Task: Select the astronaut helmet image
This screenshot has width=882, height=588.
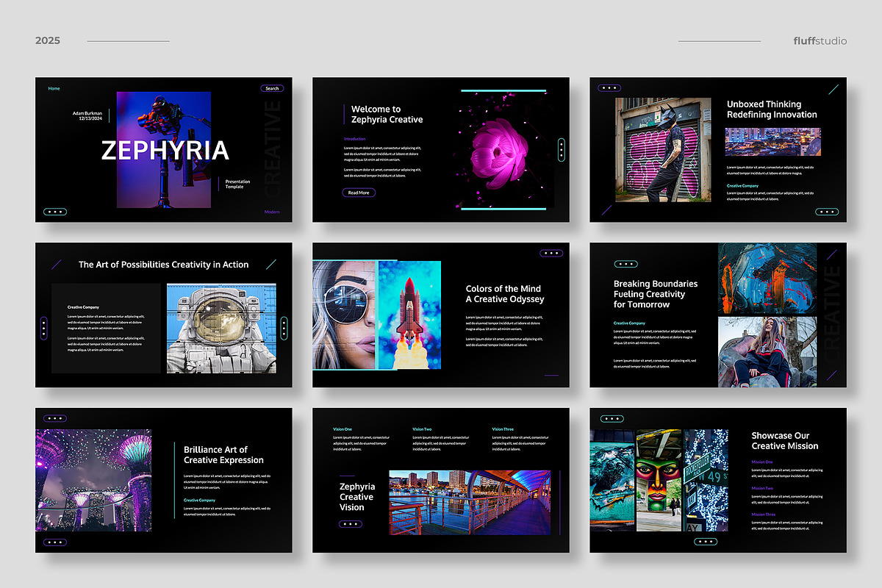Action: [x=221, y=328]
